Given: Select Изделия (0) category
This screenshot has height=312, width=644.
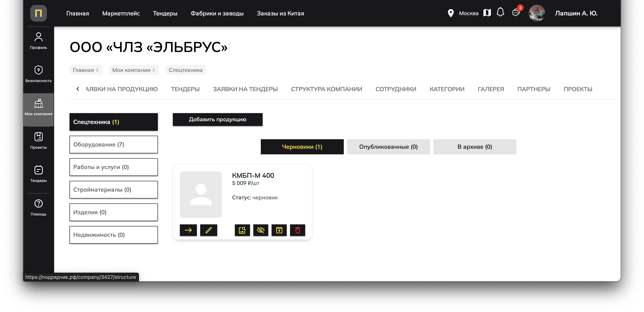Looking at the screenshot, I should [113, 212].
